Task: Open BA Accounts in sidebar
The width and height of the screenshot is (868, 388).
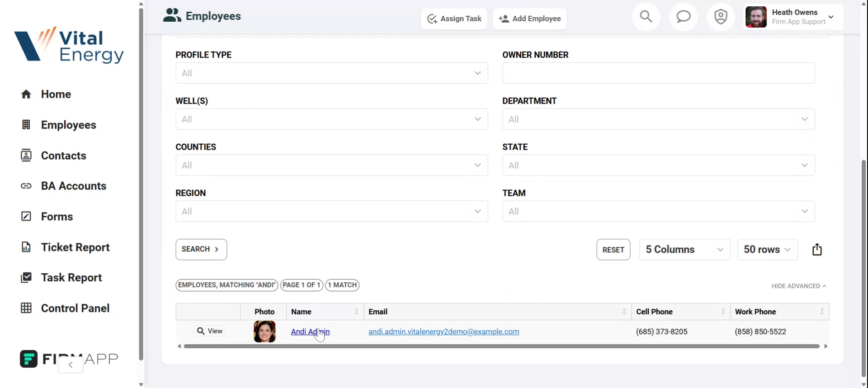Action: [74, 186]
